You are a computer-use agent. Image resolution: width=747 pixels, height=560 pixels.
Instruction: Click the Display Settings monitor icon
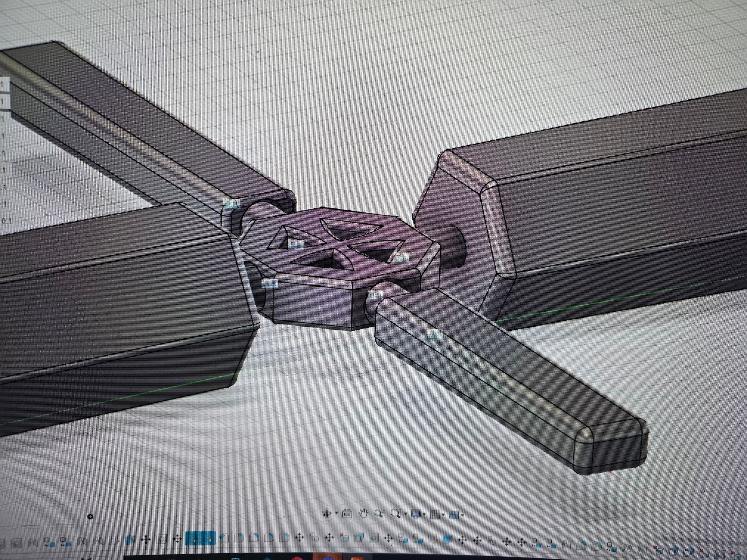click(416, 514)
